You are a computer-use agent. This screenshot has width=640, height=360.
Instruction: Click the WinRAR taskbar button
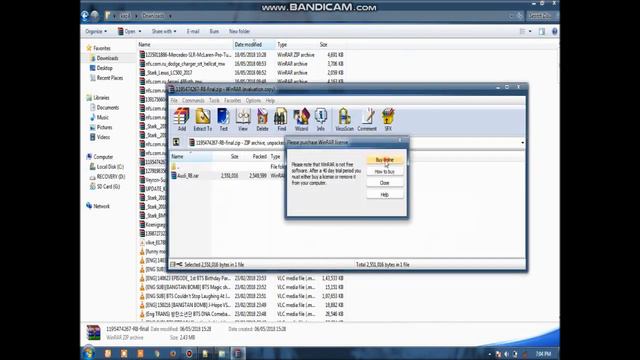238,353
